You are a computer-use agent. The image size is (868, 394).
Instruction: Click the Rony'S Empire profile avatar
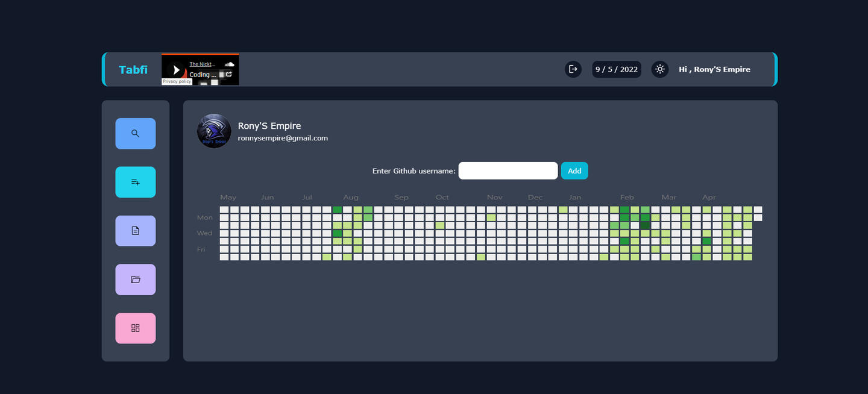pyautogui.click(x=214, y=131)
